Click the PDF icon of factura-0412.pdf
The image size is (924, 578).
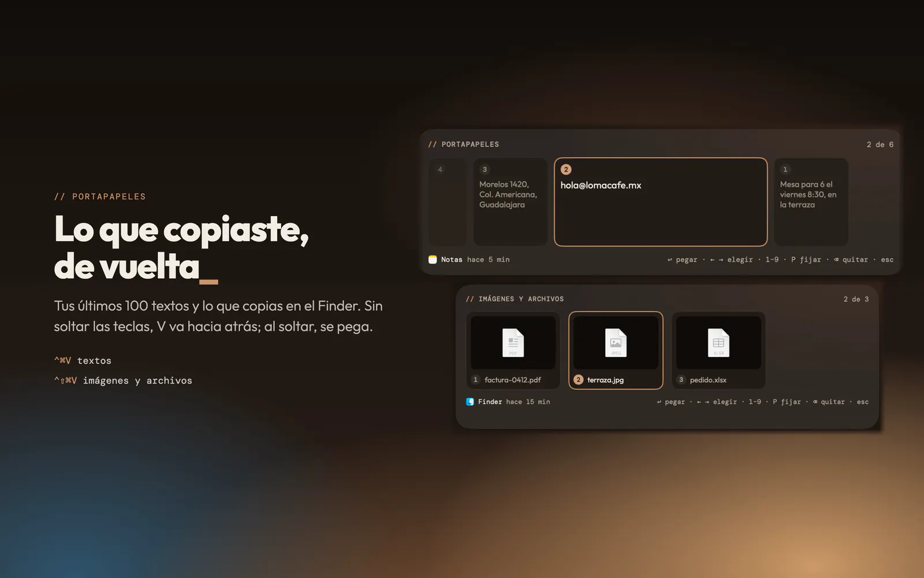[x=513, y=343]
